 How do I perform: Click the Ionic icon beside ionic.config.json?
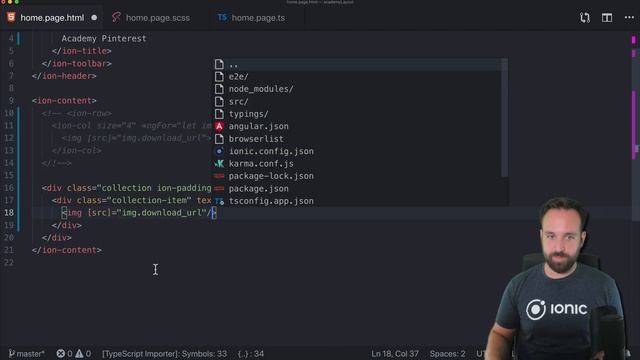(219, 151)
